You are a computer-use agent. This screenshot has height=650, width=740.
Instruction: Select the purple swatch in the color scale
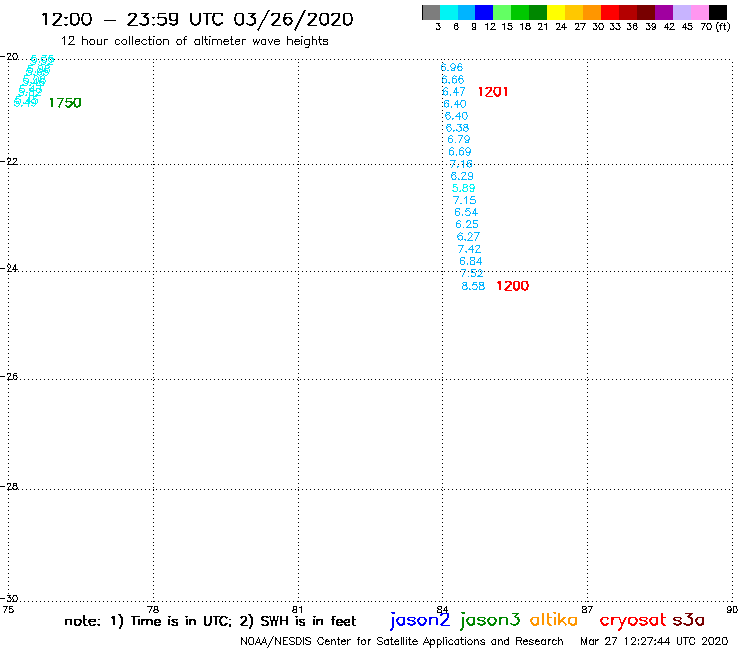point(664,12)
